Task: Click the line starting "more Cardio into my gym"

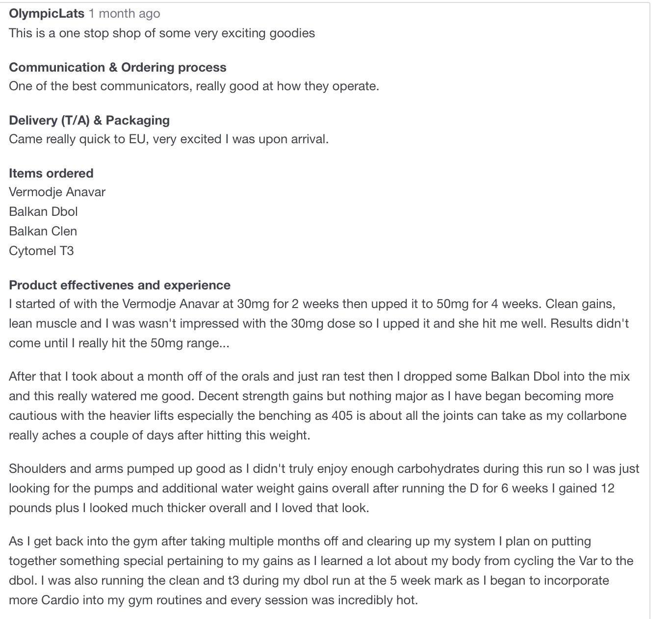Action: [213, 600]
